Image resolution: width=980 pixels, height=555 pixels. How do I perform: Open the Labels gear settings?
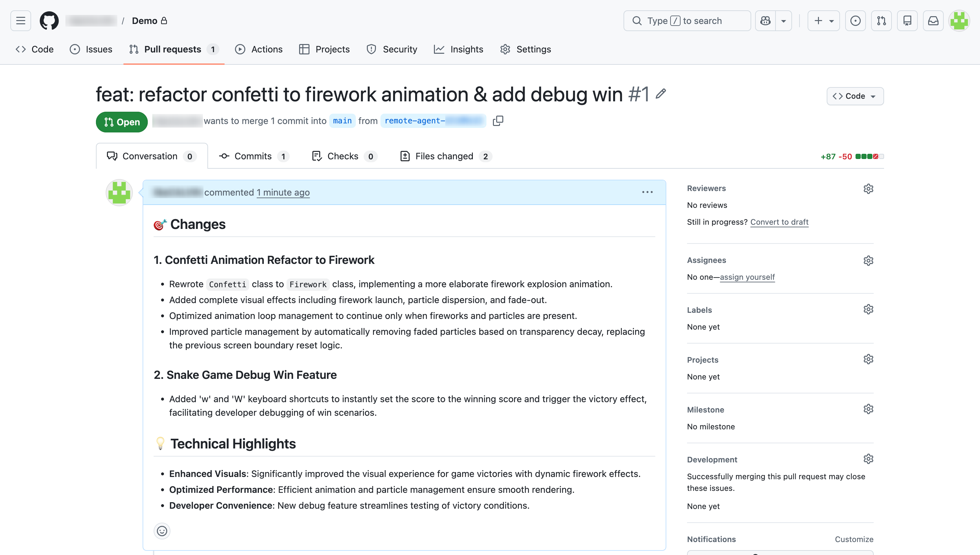[x=868, y=309]
